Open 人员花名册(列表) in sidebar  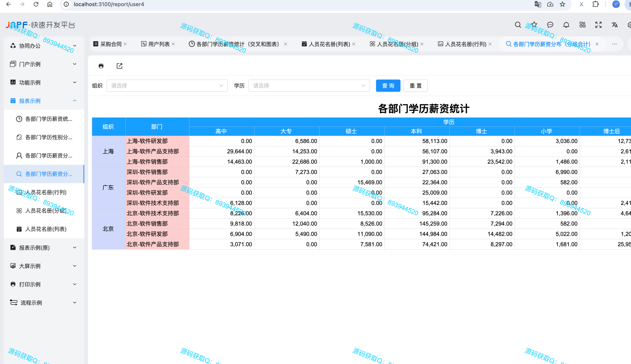[46, 229]
